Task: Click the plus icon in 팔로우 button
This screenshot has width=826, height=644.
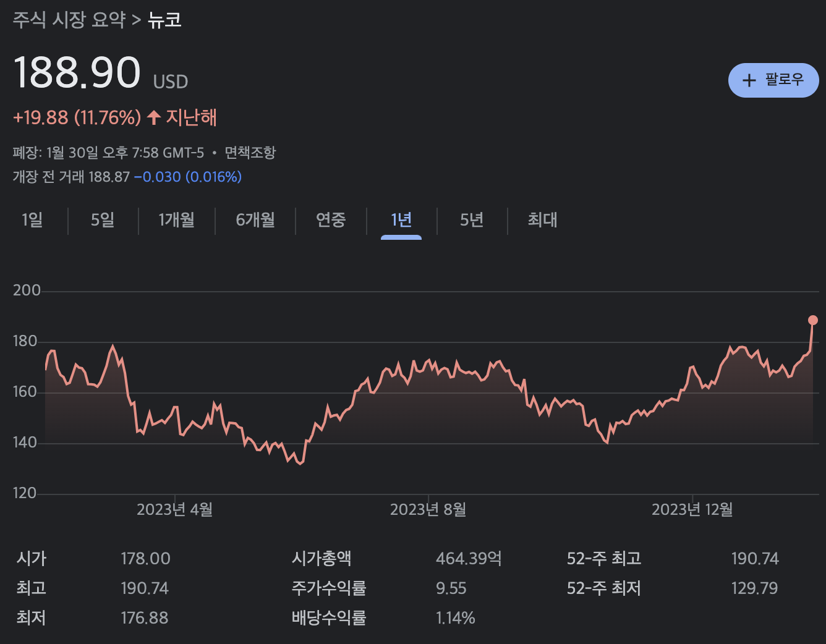Action: (x=749, y=80)
